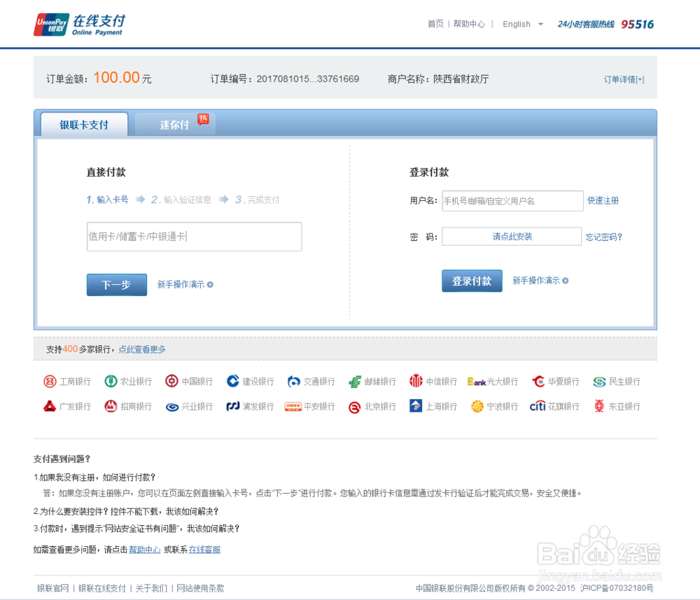Click 快速注册 quick register link
The height and width of the screenshot is (600, 700).
(x=603, y=200)
